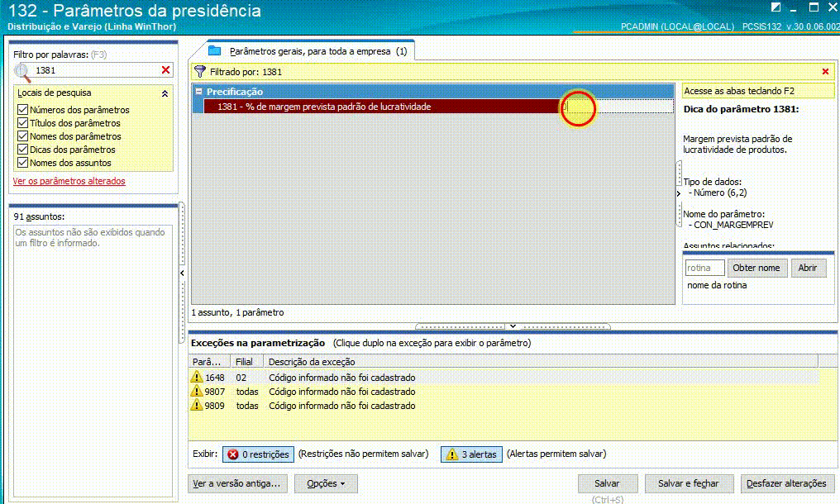
Task: Click Salvar e fechar button
Action: coord(689,483)
